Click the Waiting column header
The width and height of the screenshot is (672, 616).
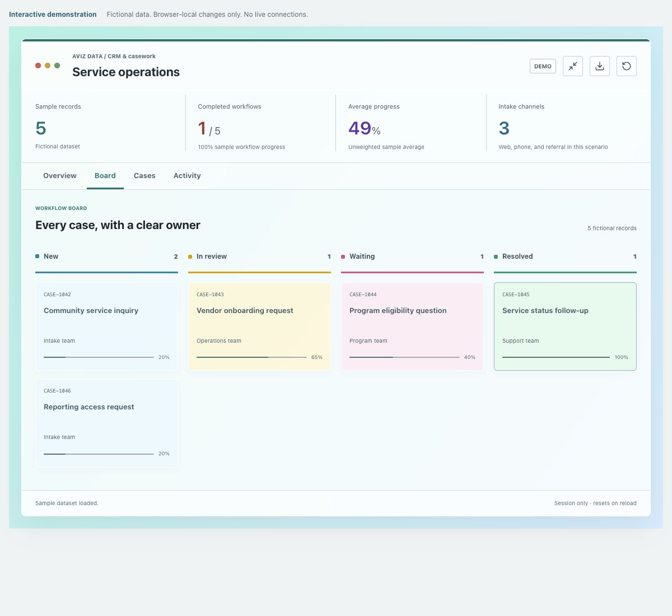(x=412, y=256)
